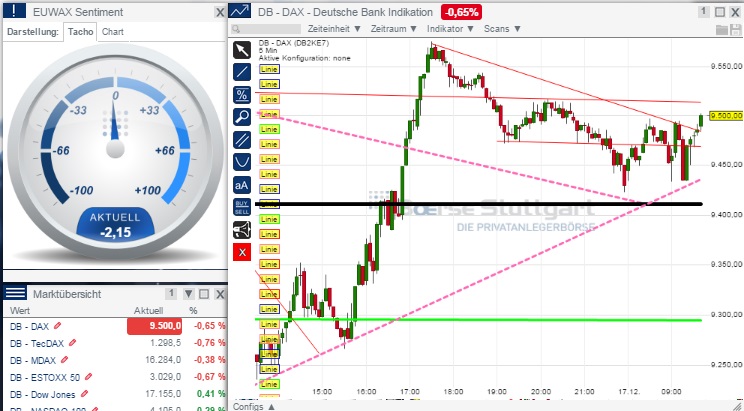Sort by the Wert column header
Viewport: 744px width, 411px height.
pyautogui.click(x=20, y=311)
